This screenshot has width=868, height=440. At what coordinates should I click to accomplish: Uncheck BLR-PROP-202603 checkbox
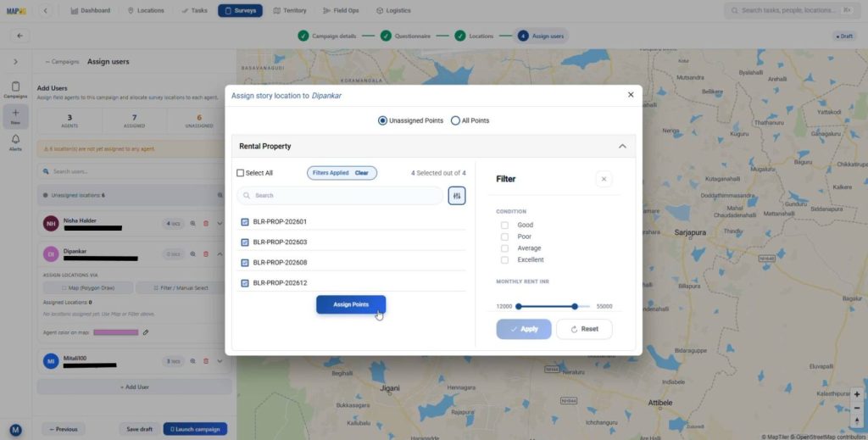pyautogui.click(x=245, y=242)
